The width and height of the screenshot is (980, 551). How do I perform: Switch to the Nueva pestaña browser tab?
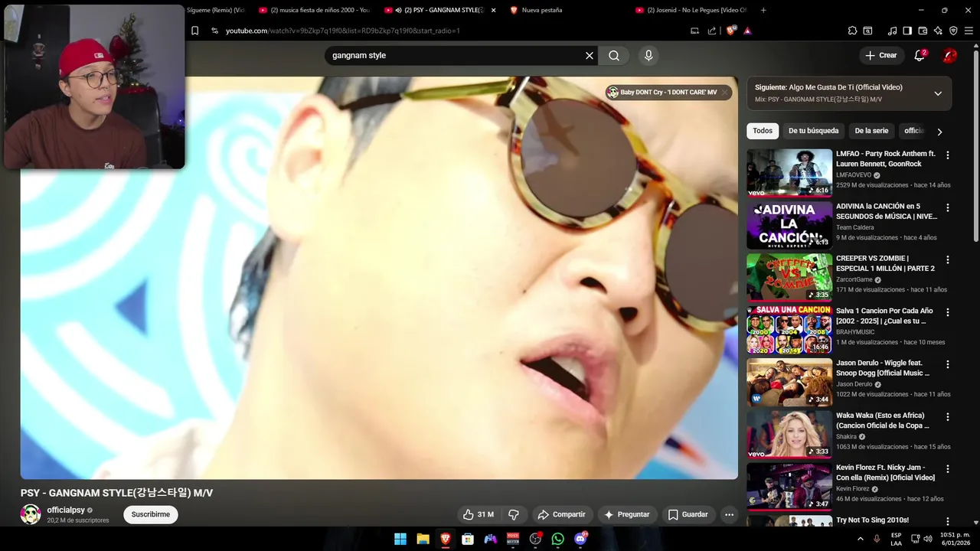tap(564, 10)
